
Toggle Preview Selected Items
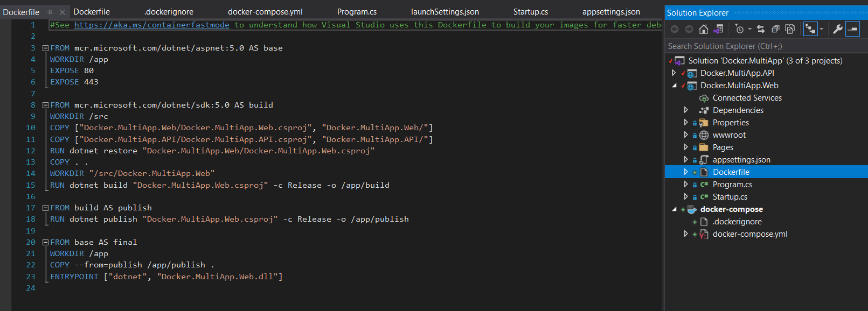(852, 29)
